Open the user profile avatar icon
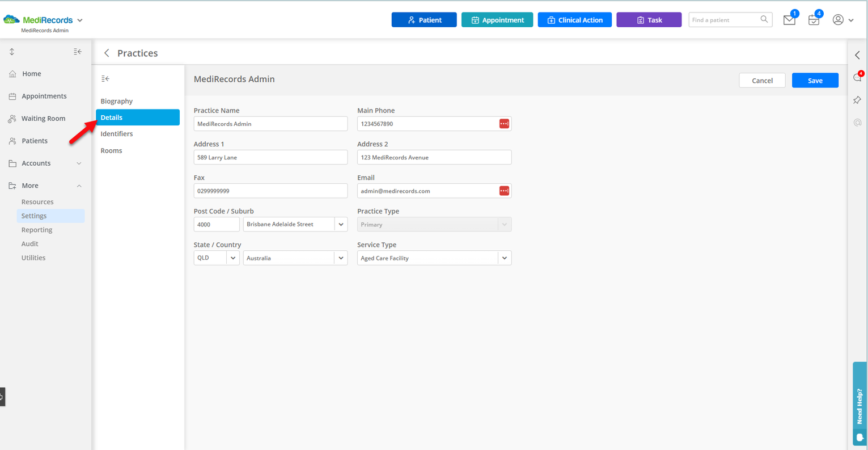Screen dimensions: 868x450 click(838, 20)
